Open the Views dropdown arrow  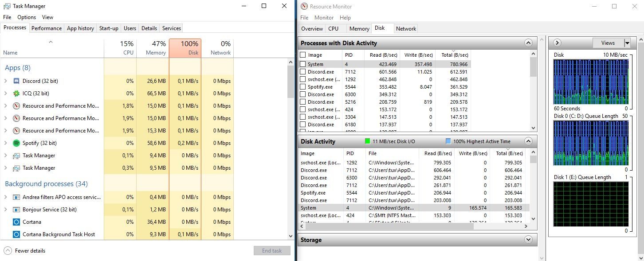click(627, 43)
